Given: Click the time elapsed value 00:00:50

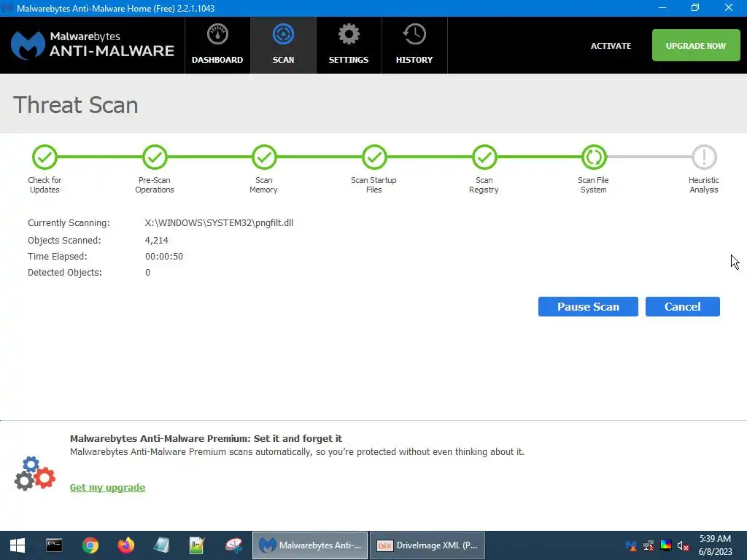Looking at the screenshot, I should [164, 257].
